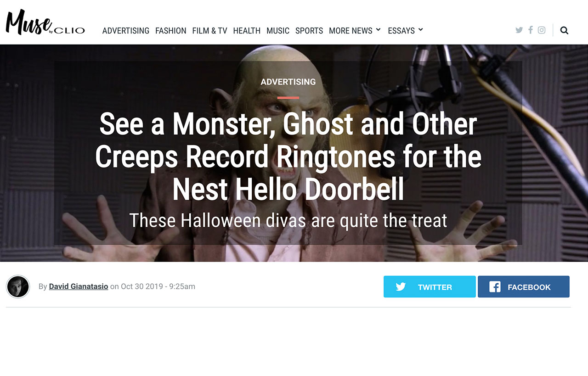Click the bird icon on Twitter share button
This screenshot has width=588, height=376.
point(401,287)
